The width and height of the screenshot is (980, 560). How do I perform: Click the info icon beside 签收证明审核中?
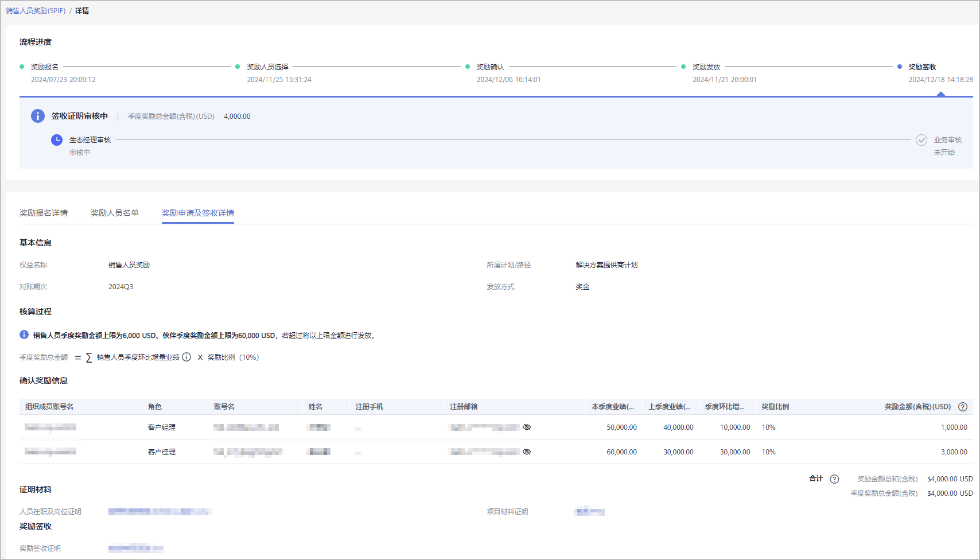(x=38, y=116)
